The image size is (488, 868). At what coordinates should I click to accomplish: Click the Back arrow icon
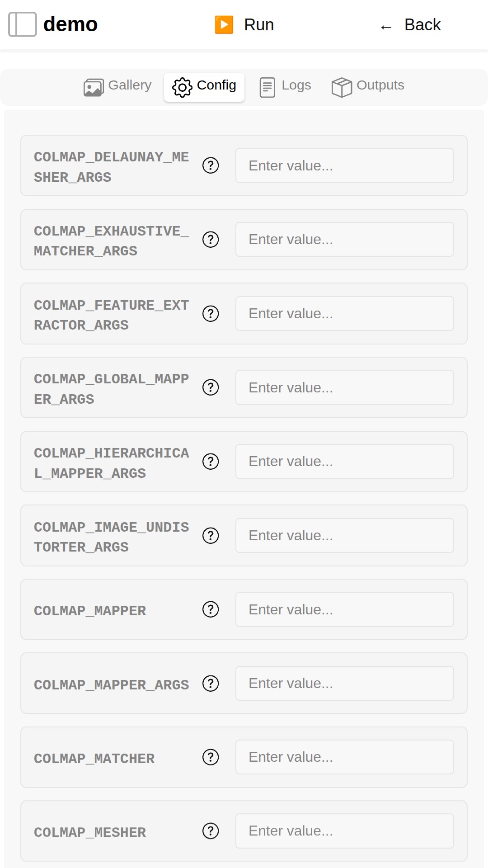tap(386, 27)
